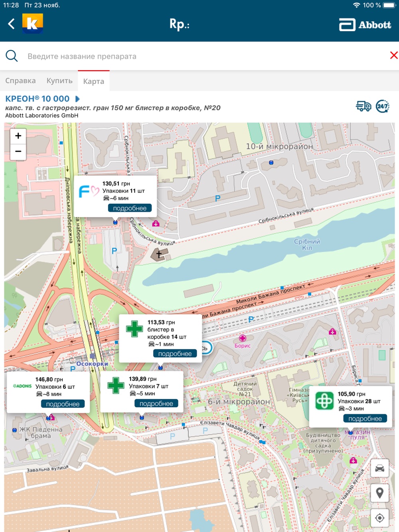Toggle the 24/7 pharmacies filter
This screenshot has width=399, height=532.
(383, 106)
